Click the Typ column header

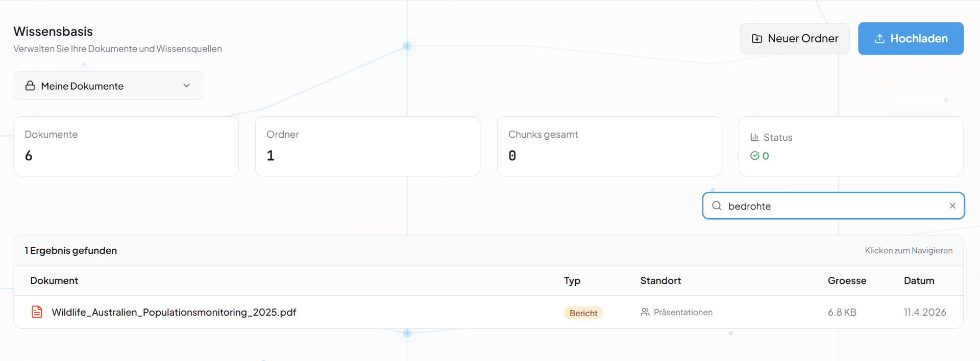pos(572,280)
